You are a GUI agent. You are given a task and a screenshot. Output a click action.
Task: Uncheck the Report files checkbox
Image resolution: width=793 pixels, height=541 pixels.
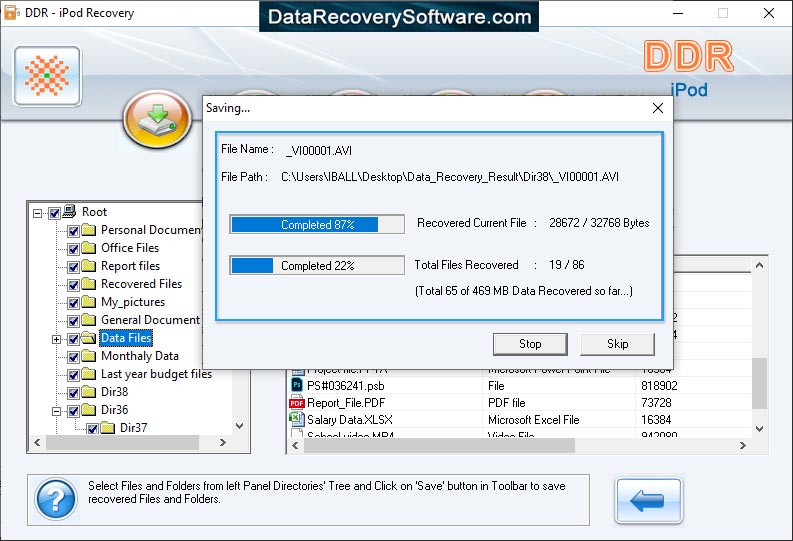[x=73, y=267]
